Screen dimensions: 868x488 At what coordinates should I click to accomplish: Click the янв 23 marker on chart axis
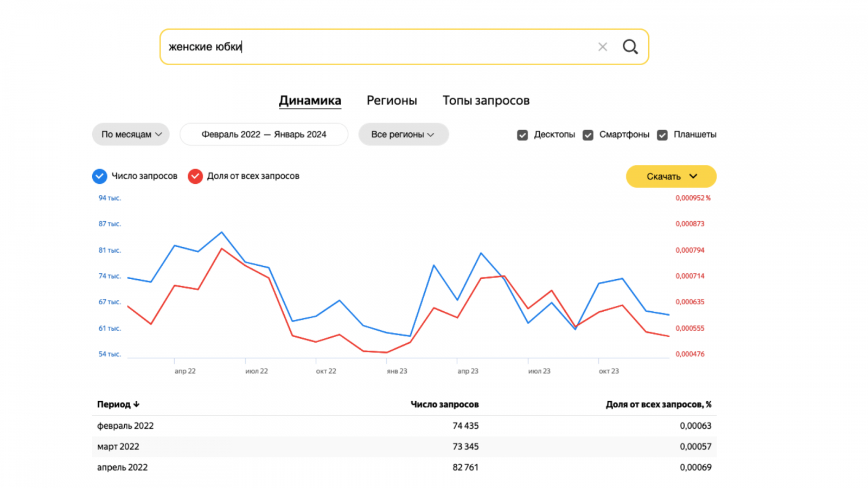click(397, 371)
